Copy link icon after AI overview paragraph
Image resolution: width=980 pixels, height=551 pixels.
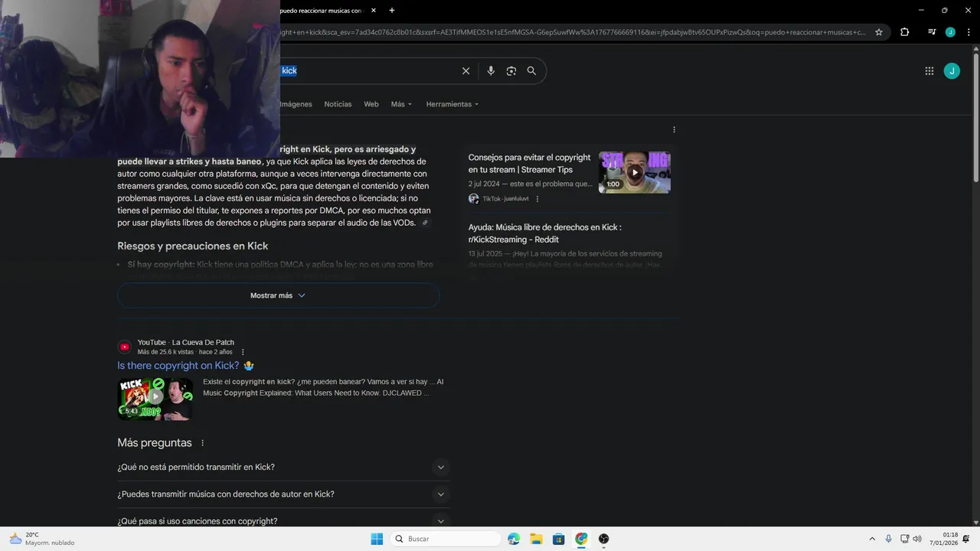[425, 223]
